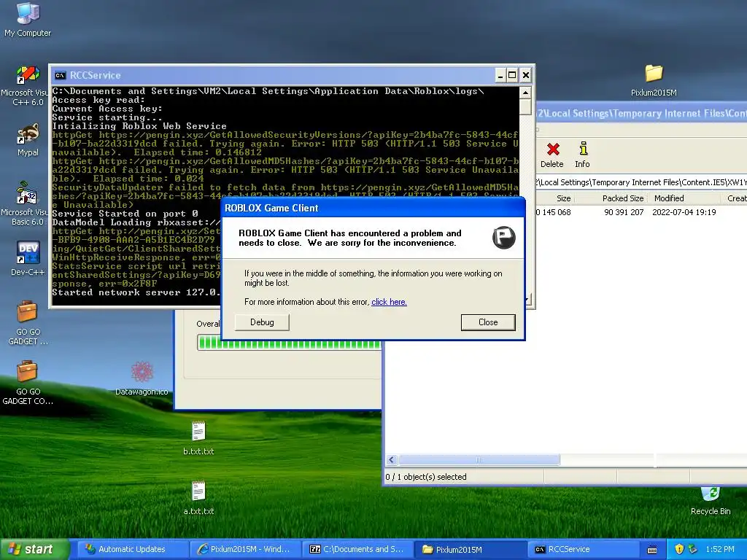The width and height of the screenshot is (747, 560).
Task: Select the GO GO GADGET CO... briefcase icon
Action: 28,383
